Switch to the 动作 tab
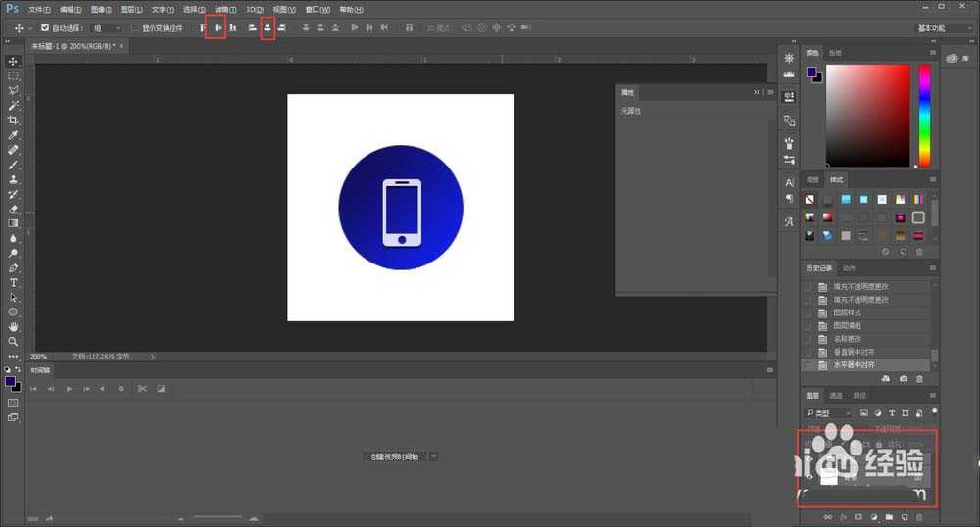The image size is (980, 527). click(849, 267)
